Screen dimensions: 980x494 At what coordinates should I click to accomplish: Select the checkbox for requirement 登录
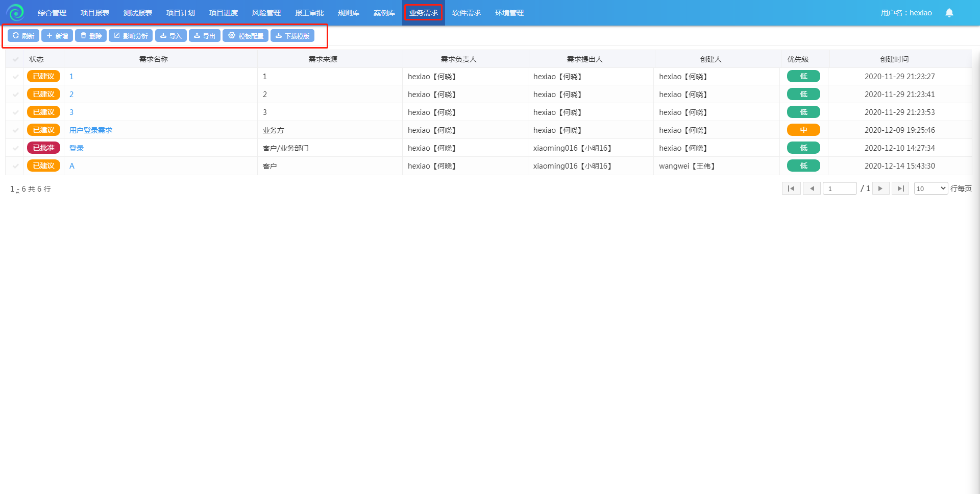(15, 148)
